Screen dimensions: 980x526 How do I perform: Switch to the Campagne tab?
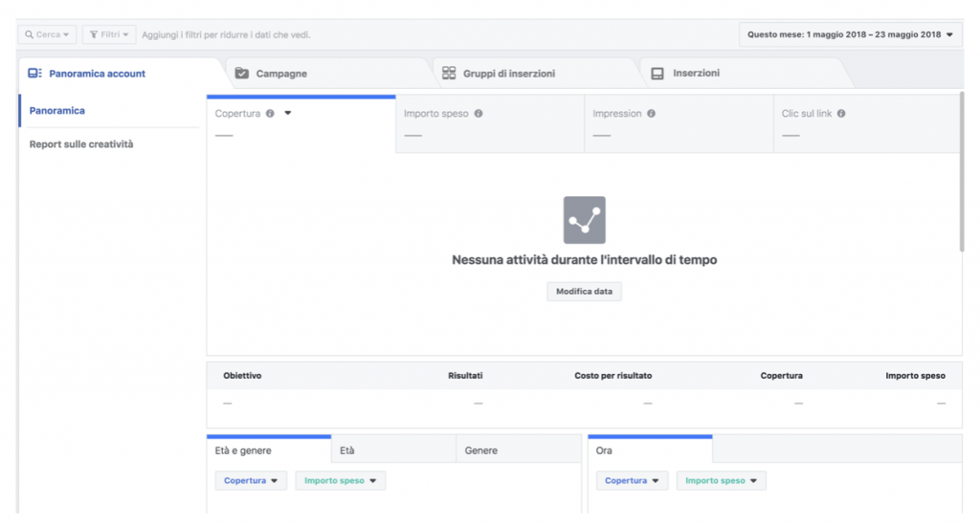pyautogui.click(x=328, y=73)
